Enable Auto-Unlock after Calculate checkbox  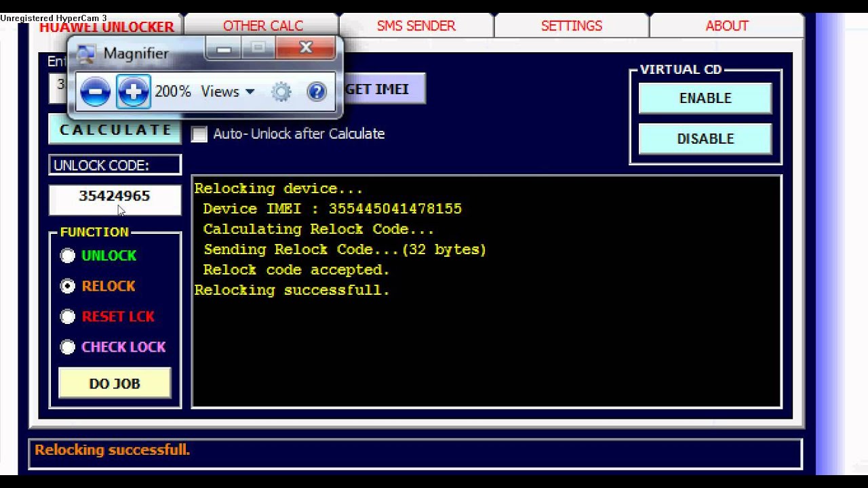pyautogui.click(x=199, y=134)
